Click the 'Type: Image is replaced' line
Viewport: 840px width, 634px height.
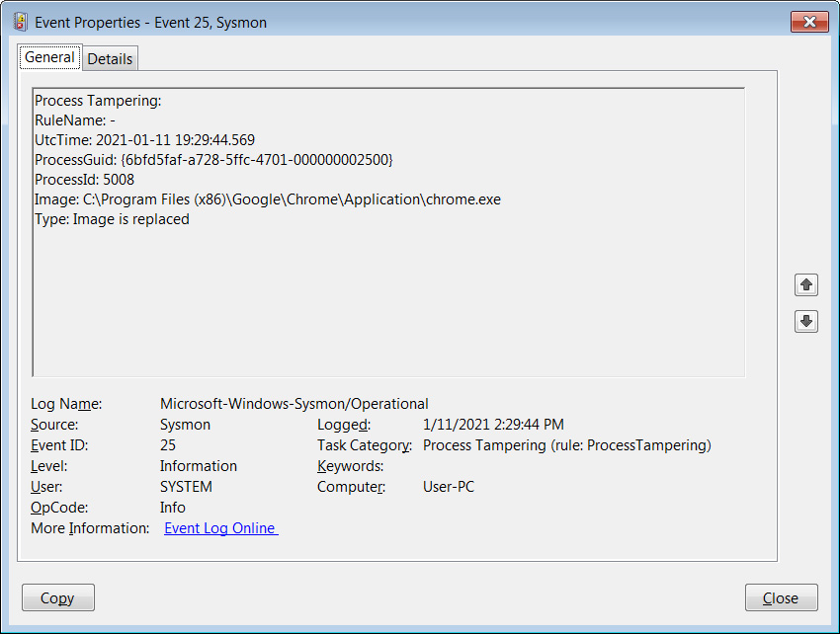(112, 219)
